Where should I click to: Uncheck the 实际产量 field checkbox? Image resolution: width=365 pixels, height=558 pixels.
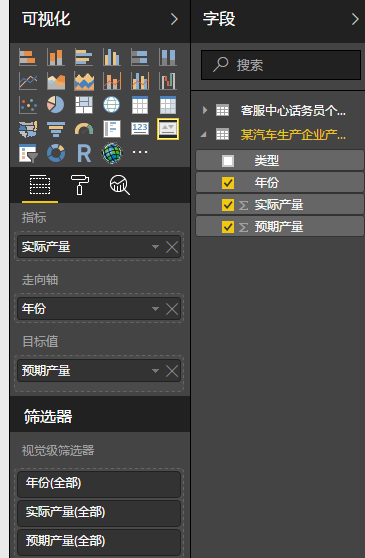coord(228,205)
